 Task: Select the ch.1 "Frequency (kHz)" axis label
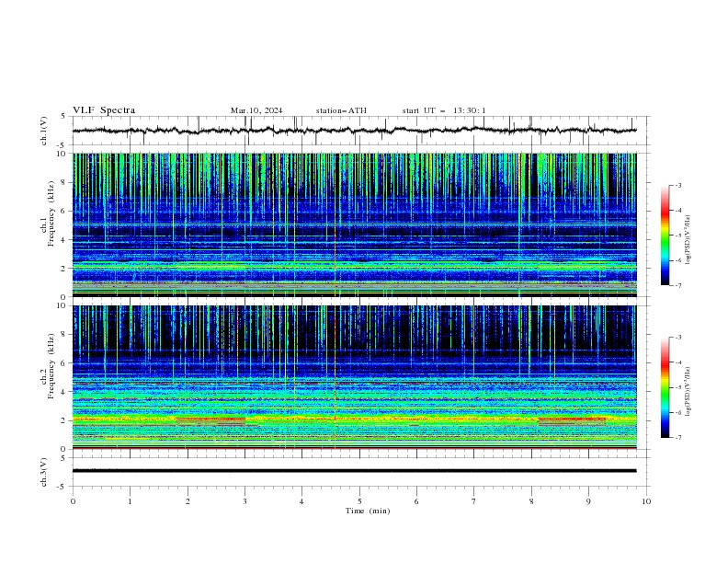coord(51,214)
